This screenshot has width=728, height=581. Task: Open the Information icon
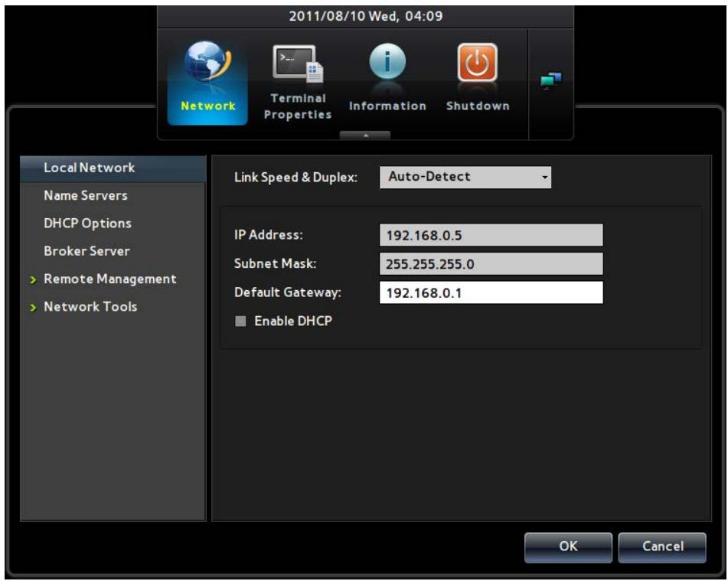point(387,61)
